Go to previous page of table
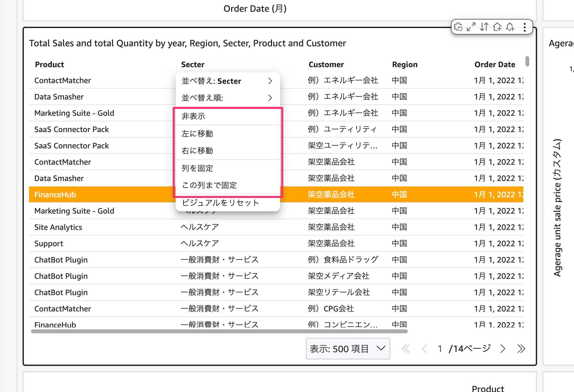Image resolution: width=574 pixels, height=392 pixels. click(424, 349)
